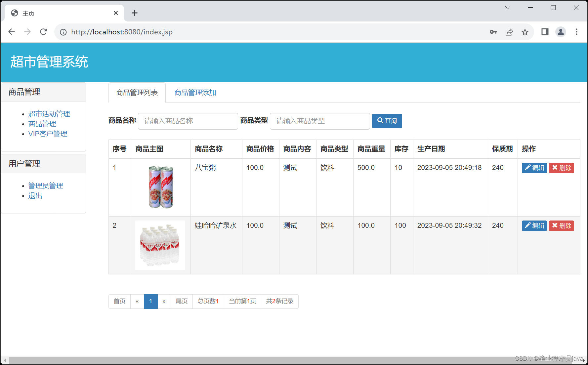Screen dimensions: 588x365
Task: Click the 总页数1 pagination item
Action: 208,302
